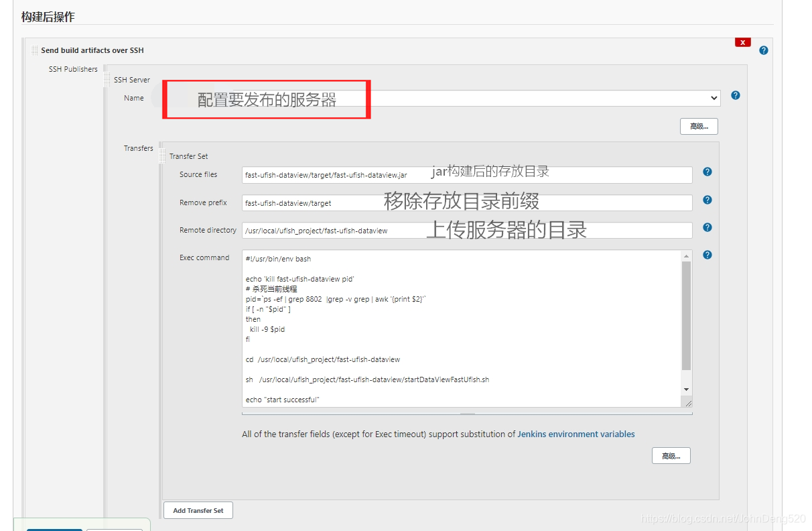This screenshot has width=812, height=531.
Task: Open the SSH Server Name dropdown
Action: pyautogui.click(x=442, y=98)
